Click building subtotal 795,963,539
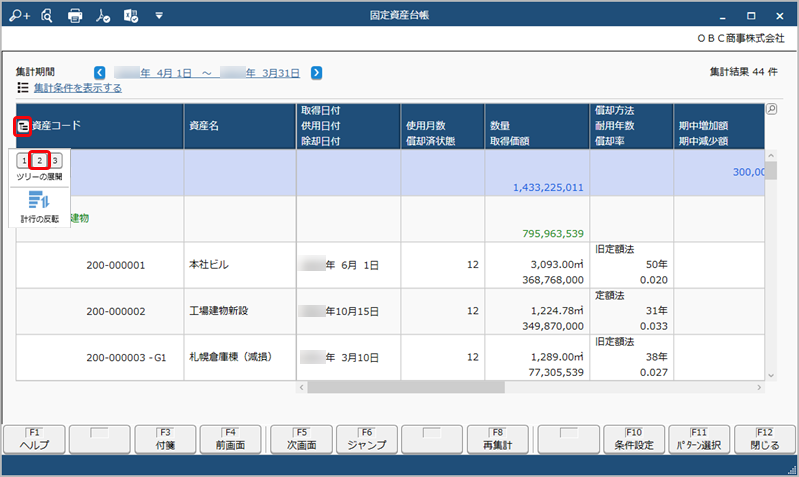Screen dimensions: 799x477 (553, 234)
